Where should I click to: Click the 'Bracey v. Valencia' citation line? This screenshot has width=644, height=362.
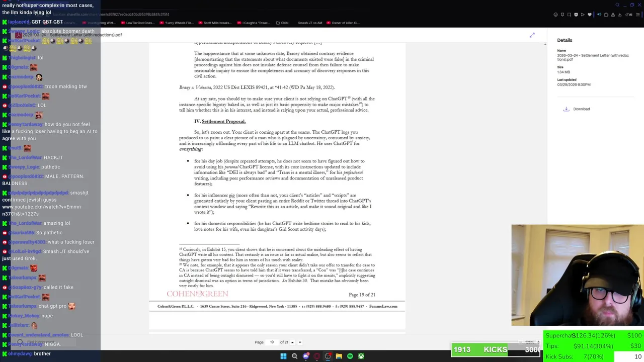(x=257, y=87)
